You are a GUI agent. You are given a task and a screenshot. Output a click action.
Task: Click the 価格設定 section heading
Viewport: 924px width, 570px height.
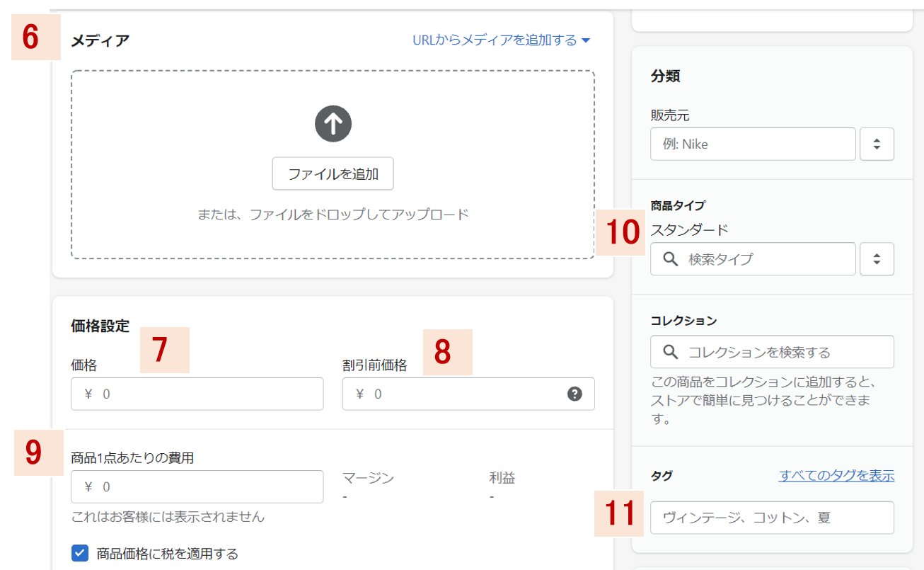(100, 326)
